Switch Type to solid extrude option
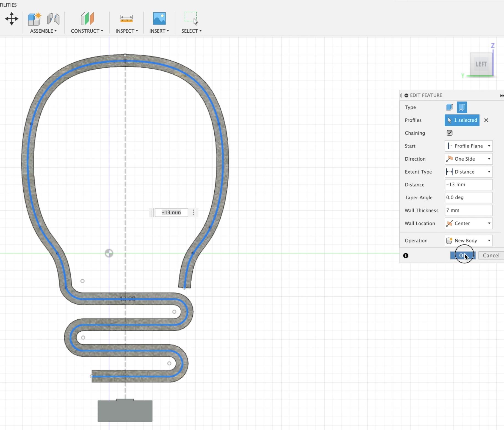 point(449,107)
